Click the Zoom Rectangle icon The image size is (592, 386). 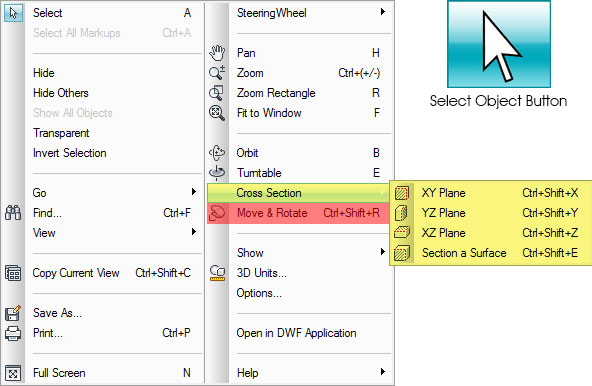pos(217,93)
